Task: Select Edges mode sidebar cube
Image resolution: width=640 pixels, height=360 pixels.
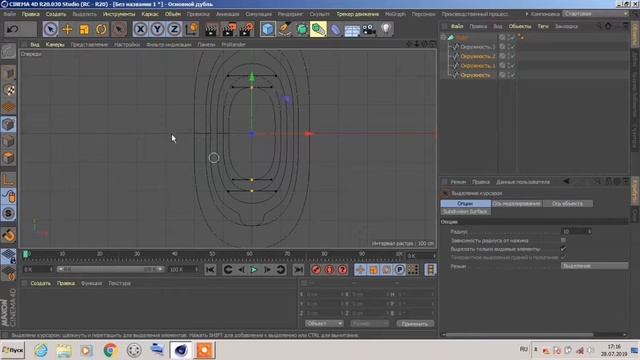Action: click(9, 141)
